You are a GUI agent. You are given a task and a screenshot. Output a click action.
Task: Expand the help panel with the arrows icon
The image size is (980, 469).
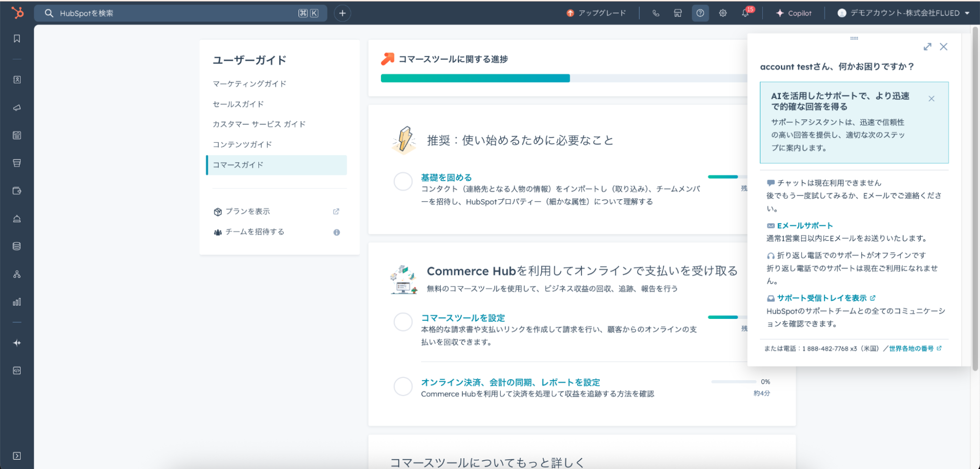(x=927, y=47)
